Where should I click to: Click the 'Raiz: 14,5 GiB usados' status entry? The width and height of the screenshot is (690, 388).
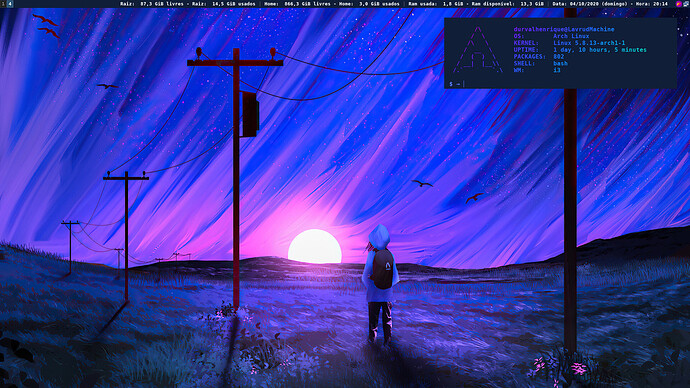pyautogui.click(x=223, y=4)
